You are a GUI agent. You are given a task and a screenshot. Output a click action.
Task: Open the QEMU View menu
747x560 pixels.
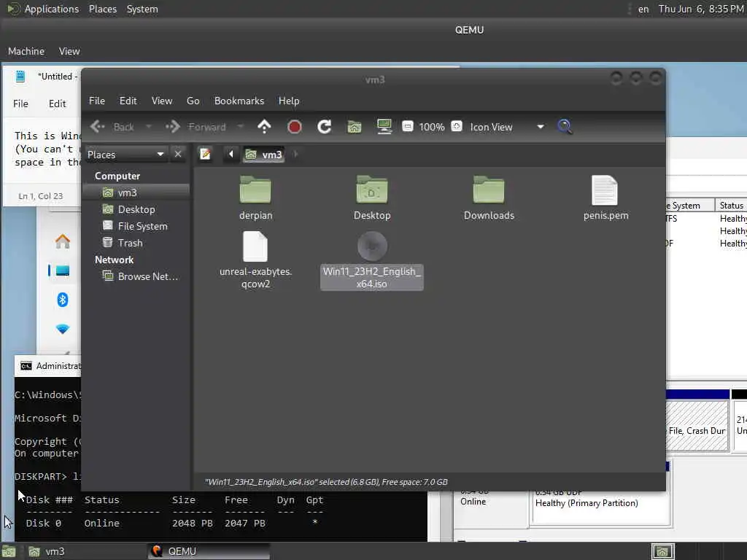pyautogui.click(x=69, y=51)
